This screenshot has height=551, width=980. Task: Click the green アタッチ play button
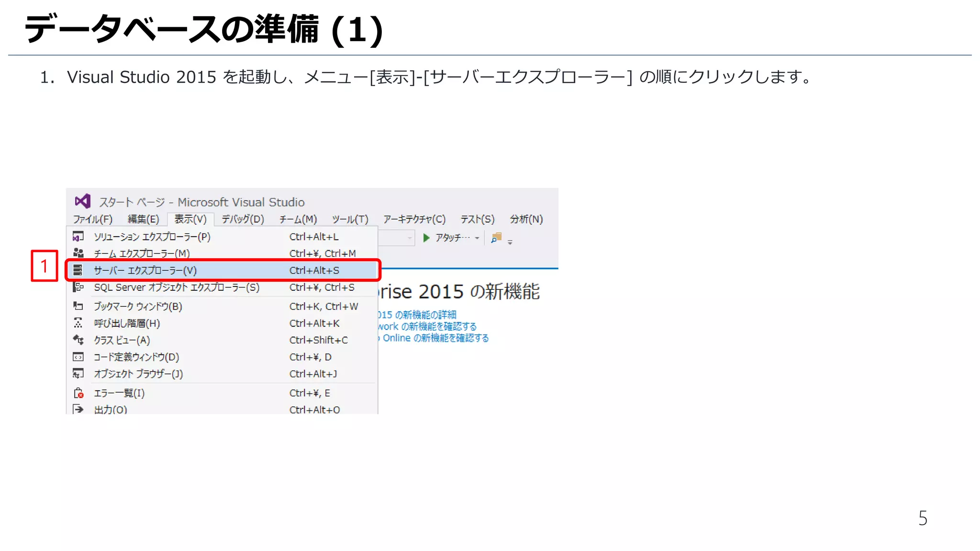point(426,238)
